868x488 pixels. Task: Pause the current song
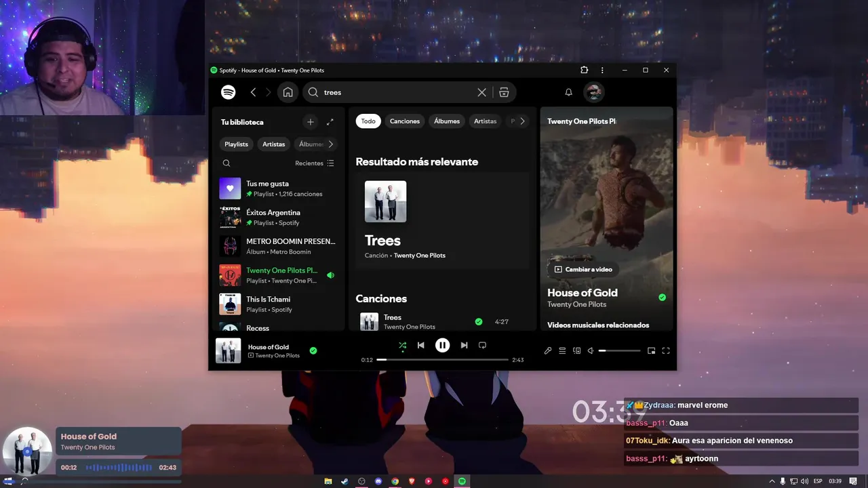click(442, 345)
